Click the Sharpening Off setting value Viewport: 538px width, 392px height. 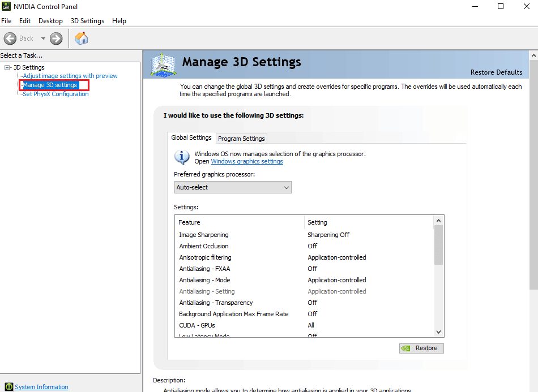(328, 235)
